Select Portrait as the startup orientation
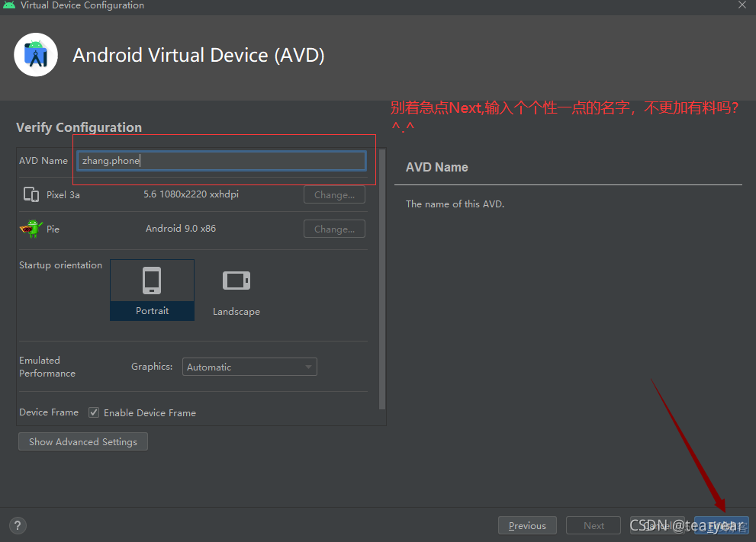This screenshot has height=542, width=756. (x=152, y=290)
